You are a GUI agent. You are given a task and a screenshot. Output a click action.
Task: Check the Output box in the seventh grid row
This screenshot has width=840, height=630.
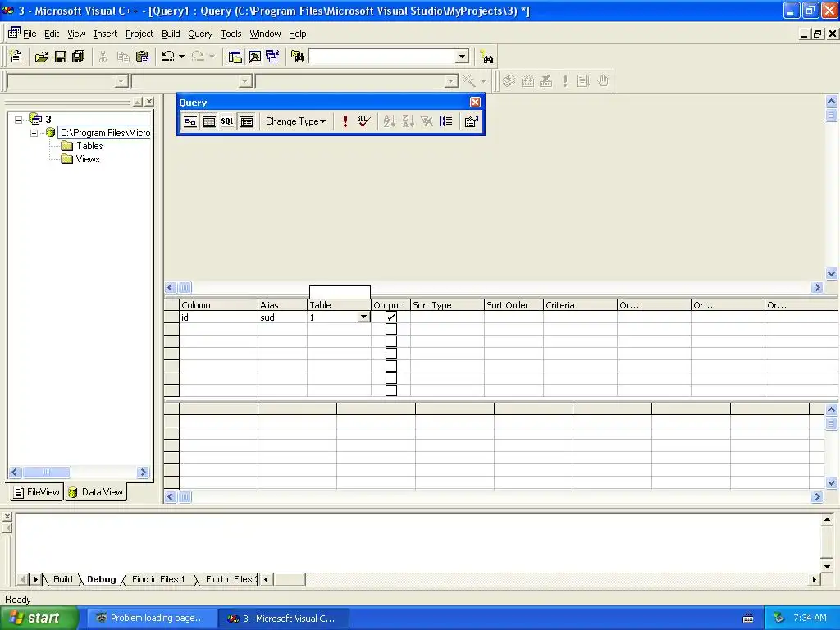[x=391, y=390]
